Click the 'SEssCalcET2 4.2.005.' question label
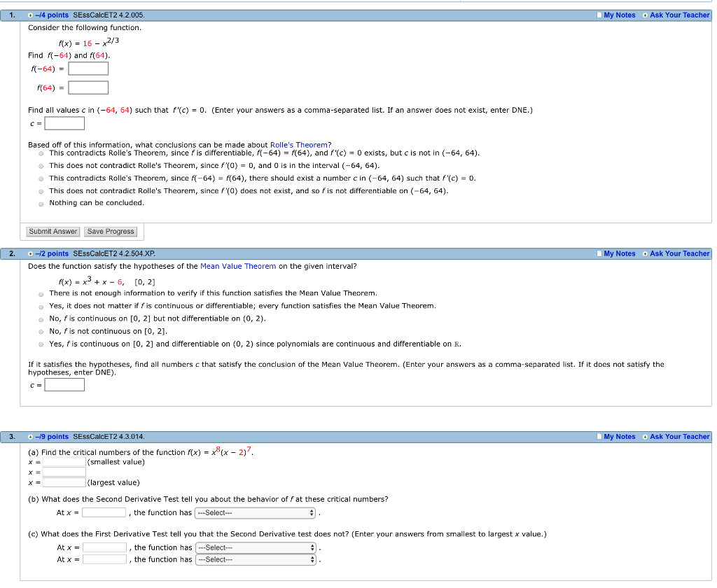The height and width of the screenshot is (588, 717). [109, 15]
